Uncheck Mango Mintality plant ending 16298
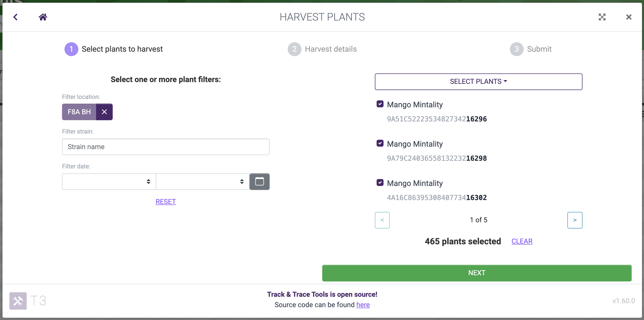The height and width of the screenshot is (320, 644). (x=380, y=143)
